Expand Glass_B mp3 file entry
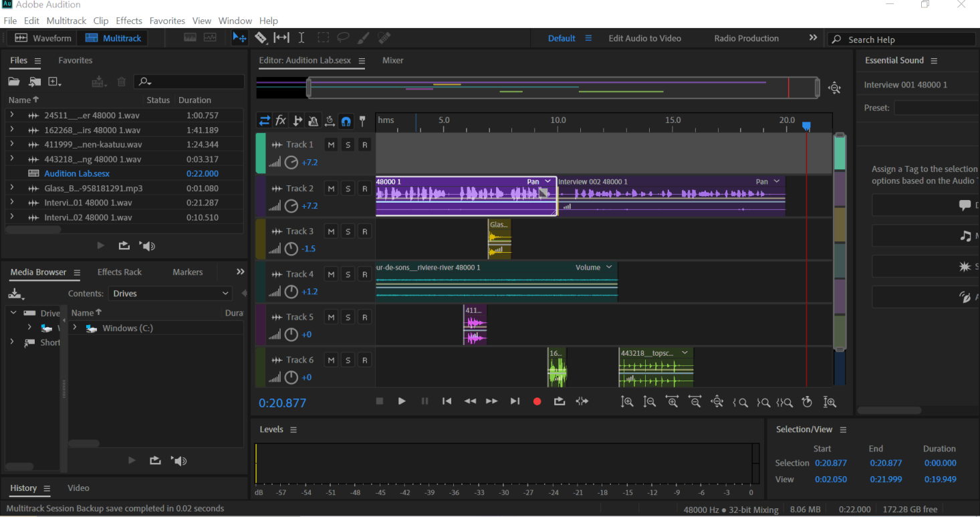Image resolution: width=980 pixels, height=517 pixels. point(12,188)
